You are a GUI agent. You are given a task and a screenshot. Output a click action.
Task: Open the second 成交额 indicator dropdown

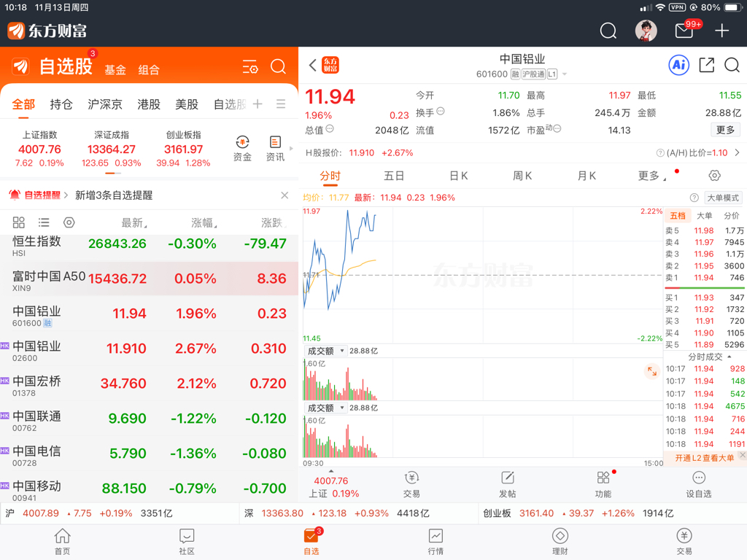pos(326,408)
